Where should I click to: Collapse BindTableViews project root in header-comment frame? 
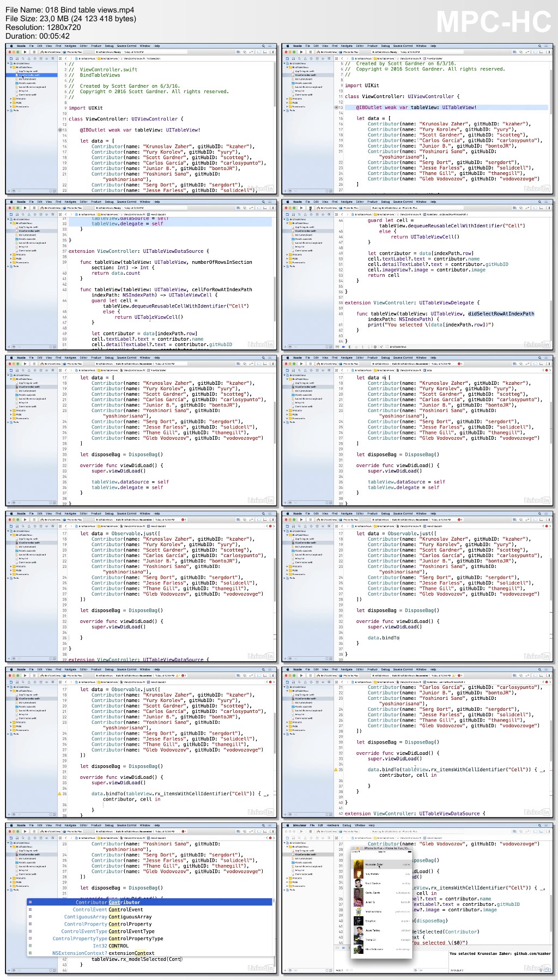click(x=8, y=64)
